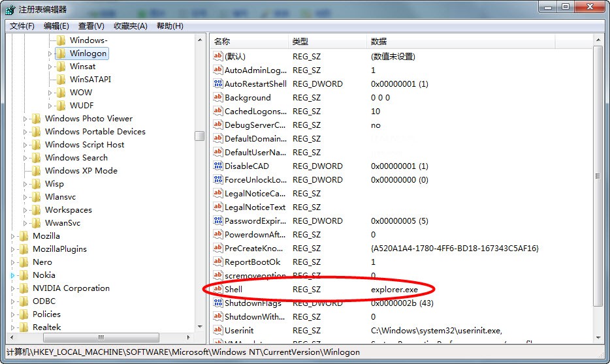Select the CachedLogonsCount value name

255,111
